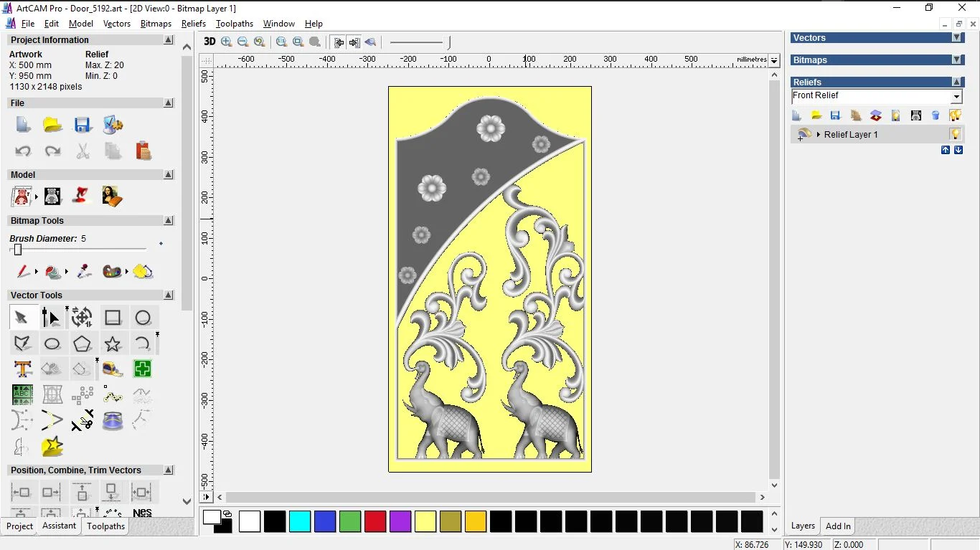Image resolution: width=980 pixels, height=550 pixels.
Task: Pick the bitmap paint brush tool
Action: (23, 272)
